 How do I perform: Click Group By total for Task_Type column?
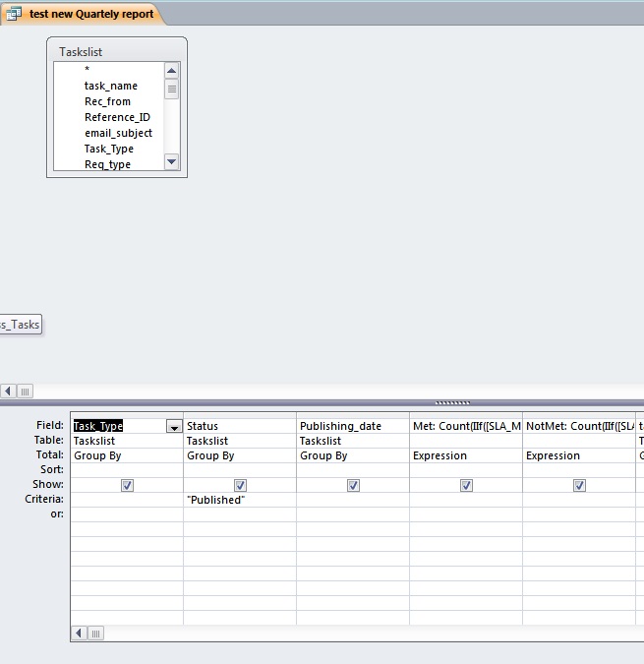[x=127, y=455]
